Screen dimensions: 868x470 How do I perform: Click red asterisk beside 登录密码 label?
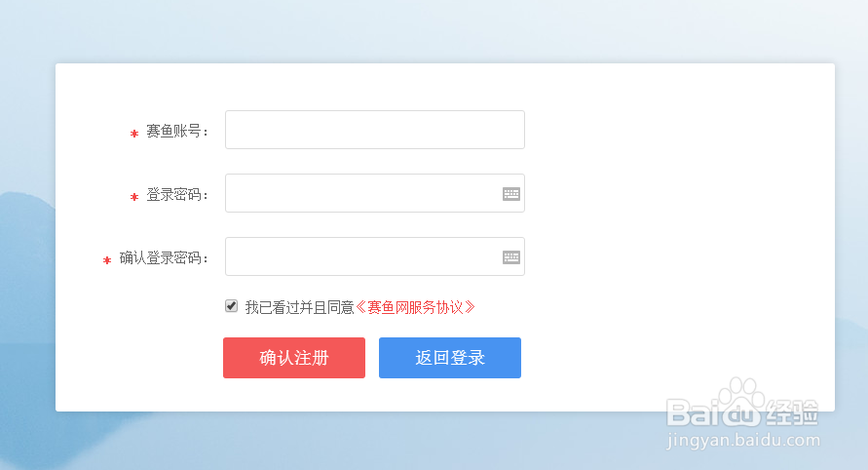pos(134,197)
